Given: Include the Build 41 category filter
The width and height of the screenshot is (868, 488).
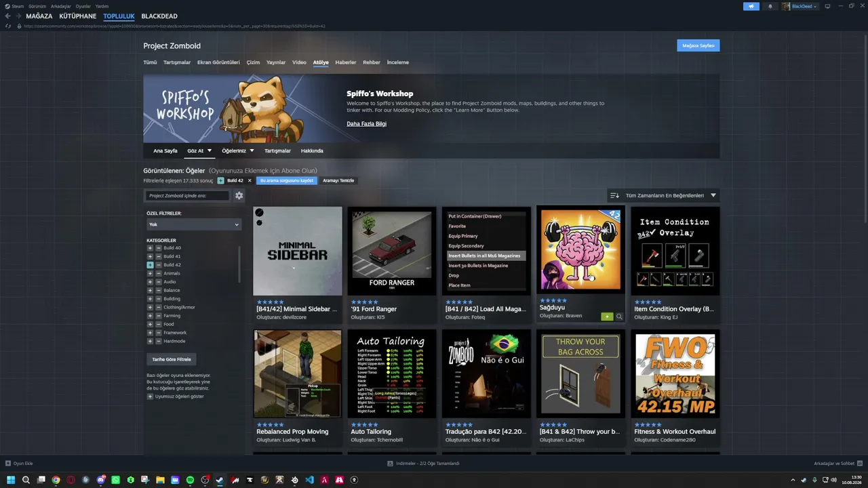Looking at the screenshot, I should click(x=150, y=256).
